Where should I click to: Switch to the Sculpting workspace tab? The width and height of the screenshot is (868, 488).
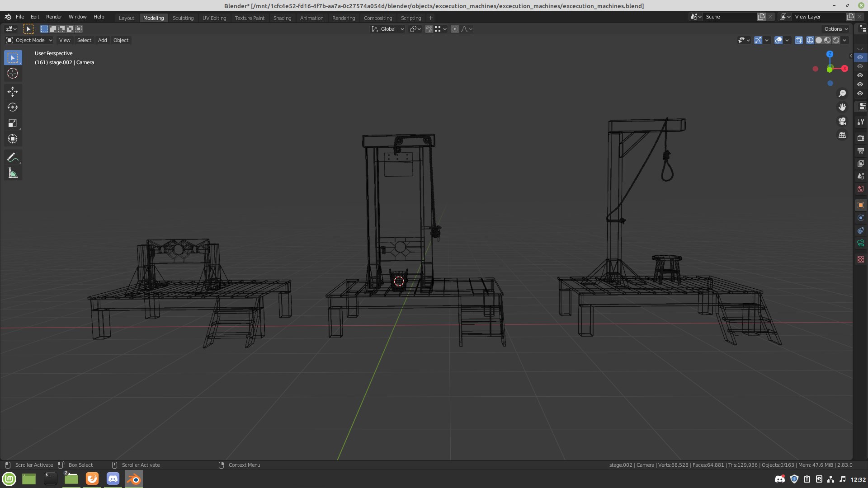tap(183, 18)
